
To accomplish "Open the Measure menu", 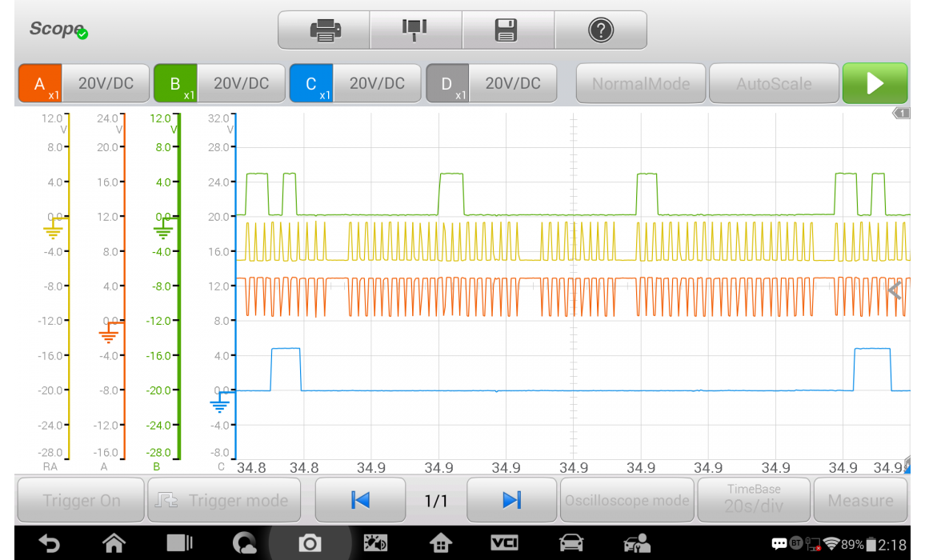I will [x=860, y=500].
